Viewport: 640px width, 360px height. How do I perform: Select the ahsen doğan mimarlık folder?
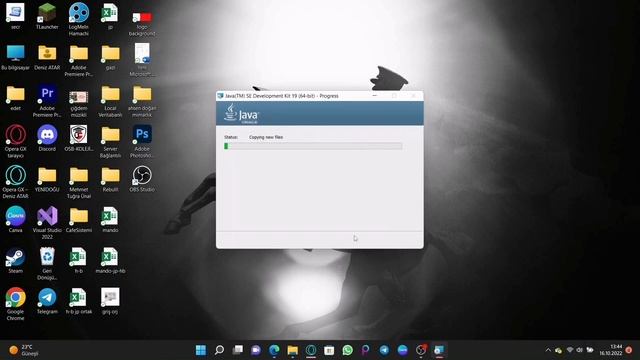(142, 101)
